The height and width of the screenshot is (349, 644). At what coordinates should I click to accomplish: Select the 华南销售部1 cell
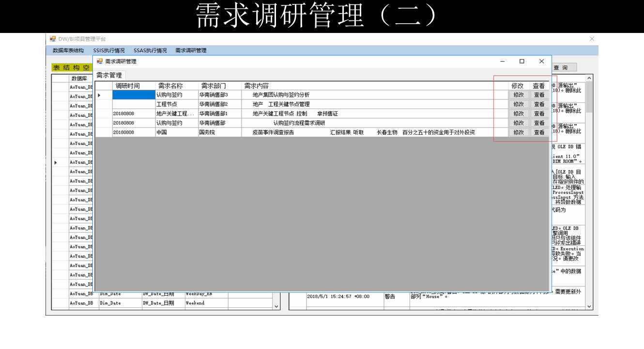(220, 113)
